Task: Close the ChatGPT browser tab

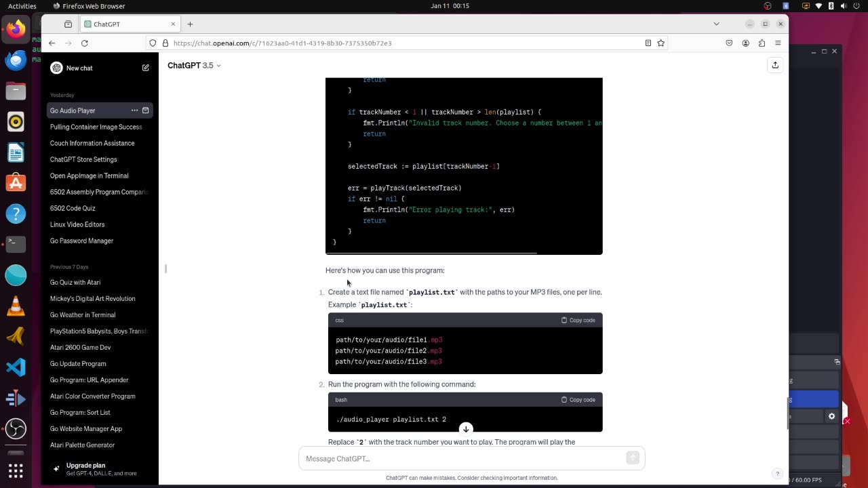Action: coord(173,24)
